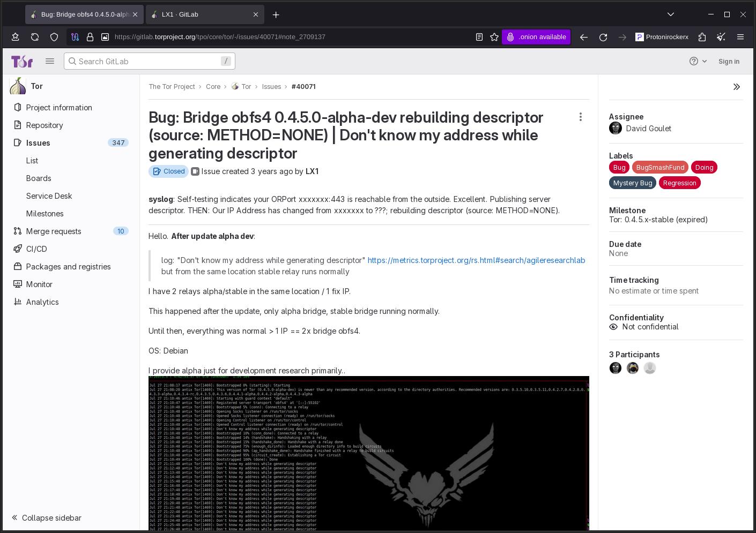Open the metrics.torproject.org agileresearchlab link
The width and height of the screenshot is (756, 533).
pyautogui.click(x=476, y=260)
